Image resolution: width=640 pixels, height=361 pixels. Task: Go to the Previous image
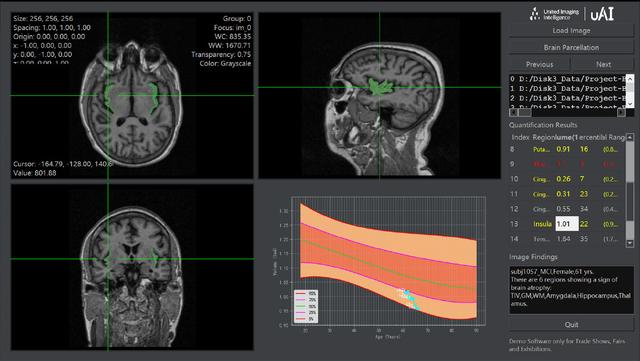[539, 65]
